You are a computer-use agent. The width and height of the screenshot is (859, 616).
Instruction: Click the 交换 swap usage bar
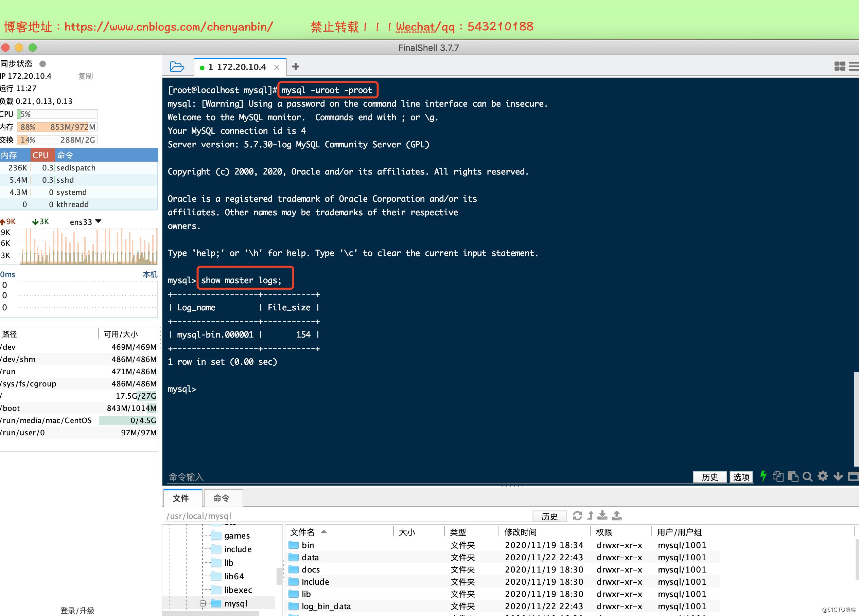57,140
